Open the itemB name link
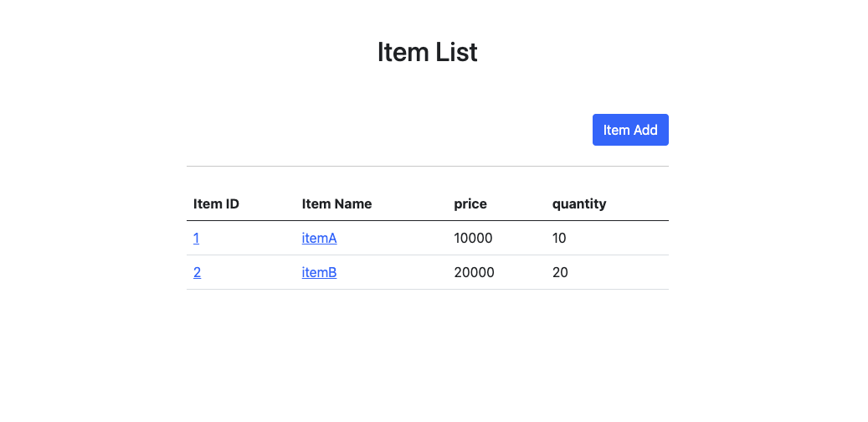 tap(319, 272)
